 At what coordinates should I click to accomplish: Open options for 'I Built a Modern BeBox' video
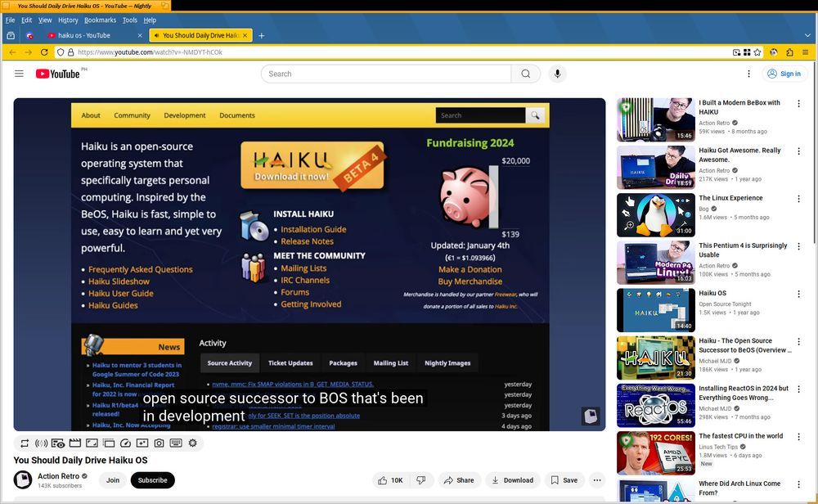tap(798, 103)
